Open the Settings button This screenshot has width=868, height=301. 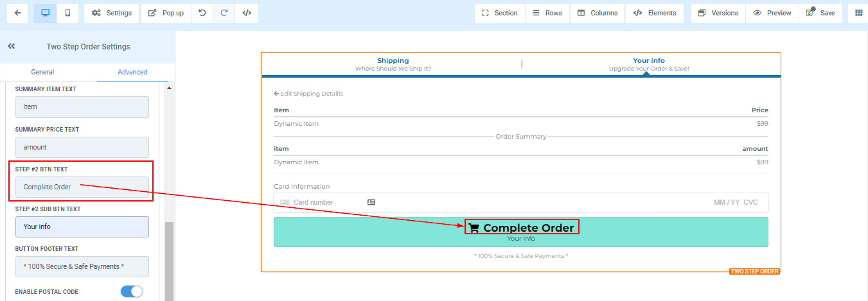click(x=112, y=13)
